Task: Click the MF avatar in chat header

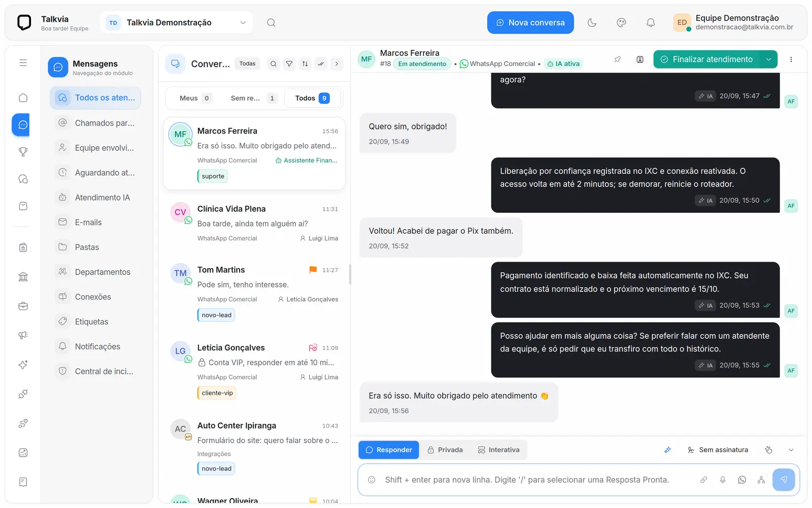Action: point(366,59)
